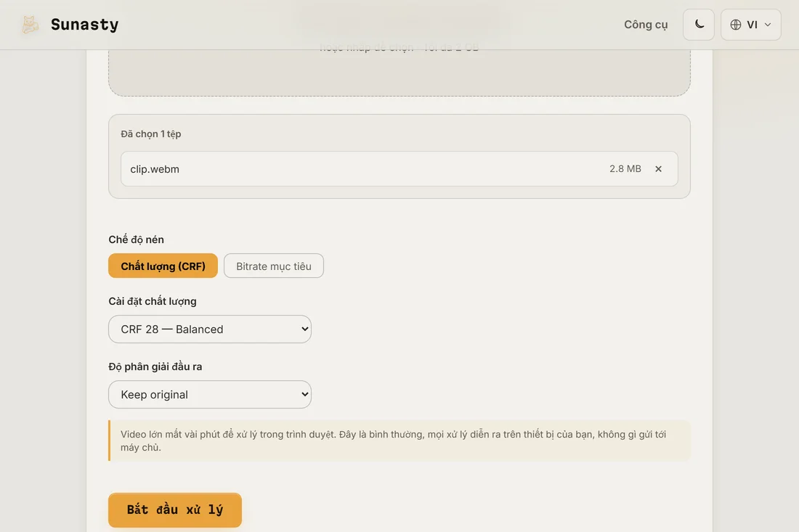
Task: Click the Bắt đầu xử lý button
Action: (175, 510)
